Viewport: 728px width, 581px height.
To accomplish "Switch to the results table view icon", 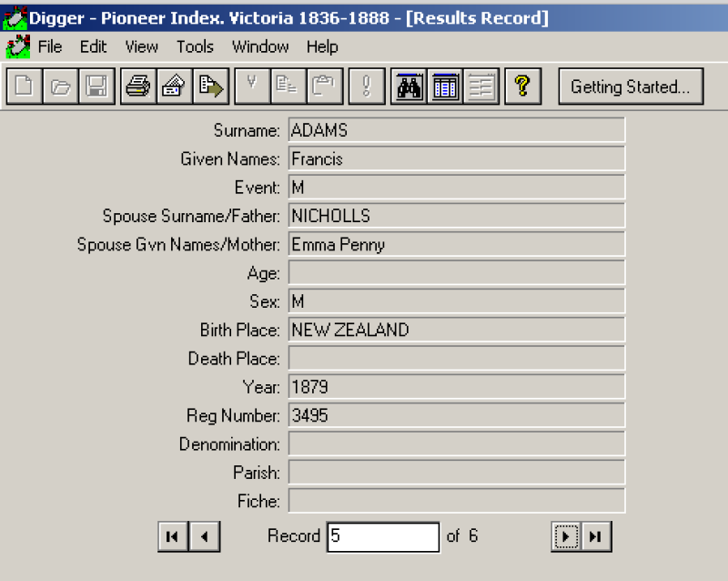I will click(445, 86).
